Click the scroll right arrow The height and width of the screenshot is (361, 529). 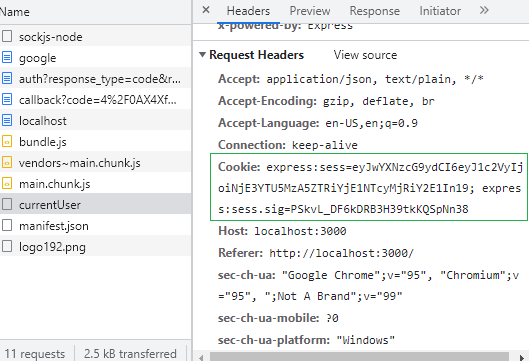(522, 357)
